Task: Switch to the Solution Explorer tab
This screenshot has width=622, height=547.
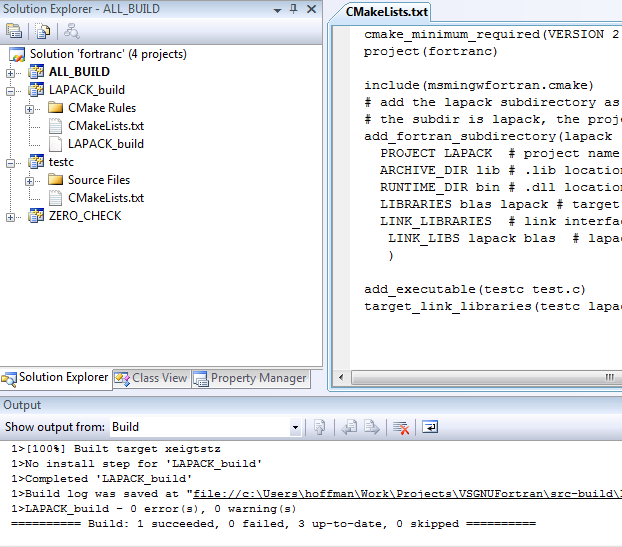Action: click(x=56, y=378)
